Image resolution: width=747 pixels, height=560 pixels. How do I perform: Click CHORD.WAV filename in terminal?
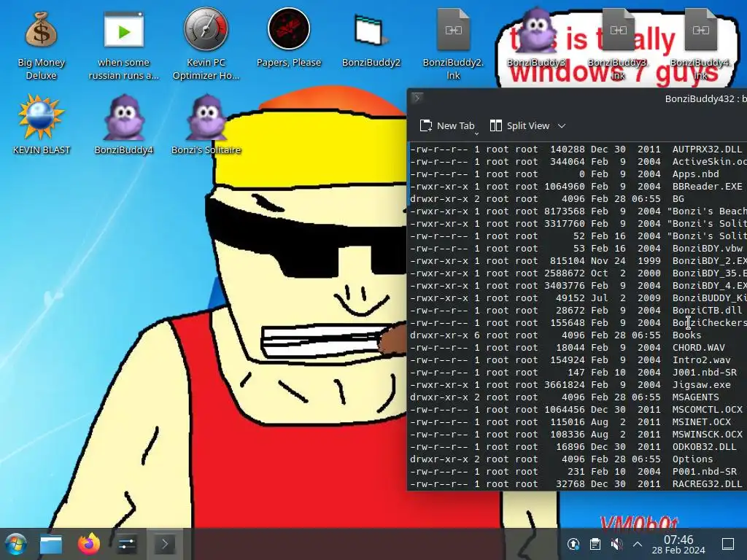tap(698, 347)
